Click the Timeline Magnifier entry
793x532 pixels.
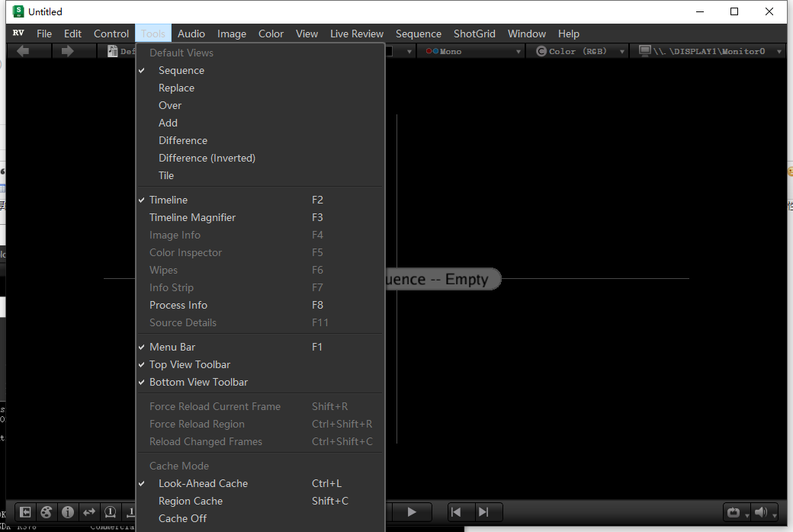tap(191, 217)
